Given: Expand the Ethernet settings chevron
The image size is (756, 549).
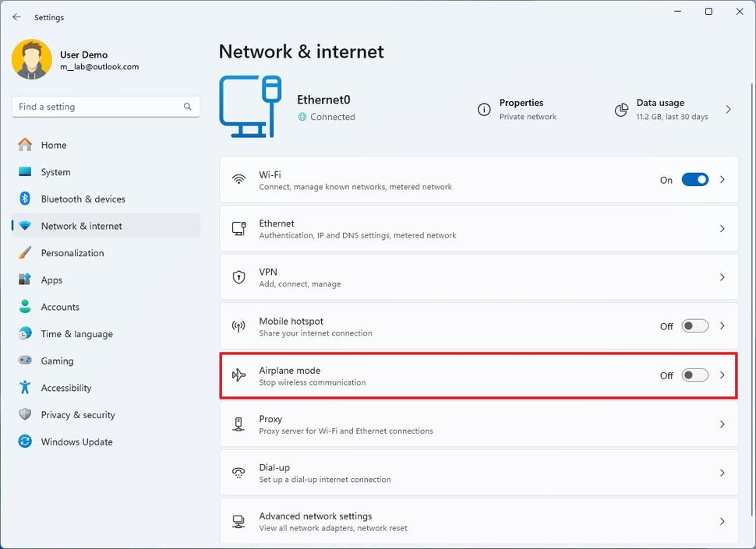Looking at the screenshot, I should [x=722, y=228].
